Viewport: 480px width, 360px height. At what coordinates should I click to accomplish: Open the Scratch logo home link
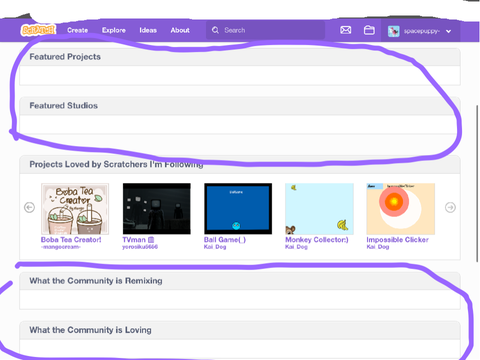[x=38, y=30]
